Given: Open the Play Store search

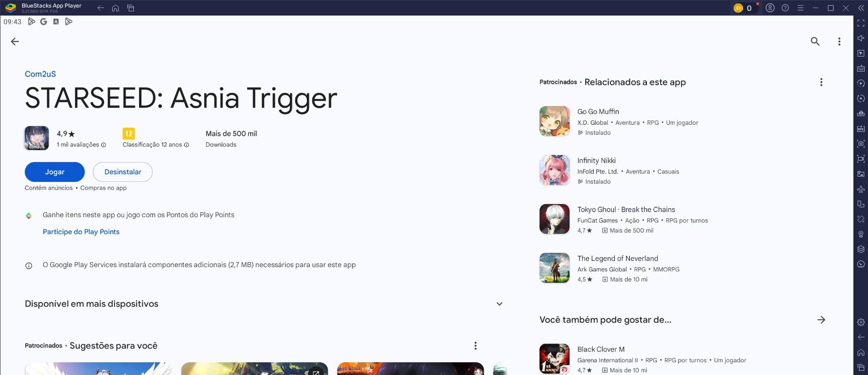Looking at the screenshot, I should click(815, 41).
